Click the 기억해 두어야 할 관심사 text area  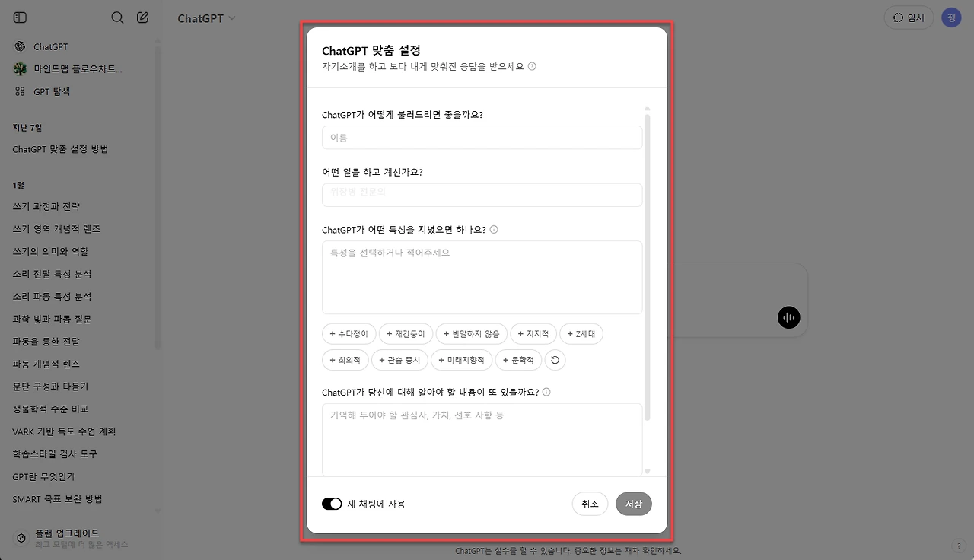482,440
